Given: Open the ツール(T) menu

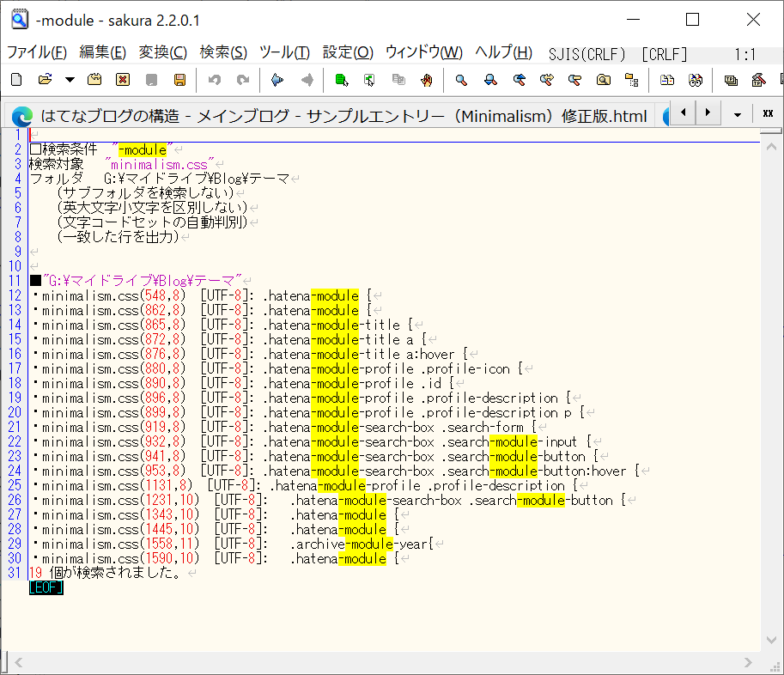Looking at the screenshot, I should pos(284,52).
